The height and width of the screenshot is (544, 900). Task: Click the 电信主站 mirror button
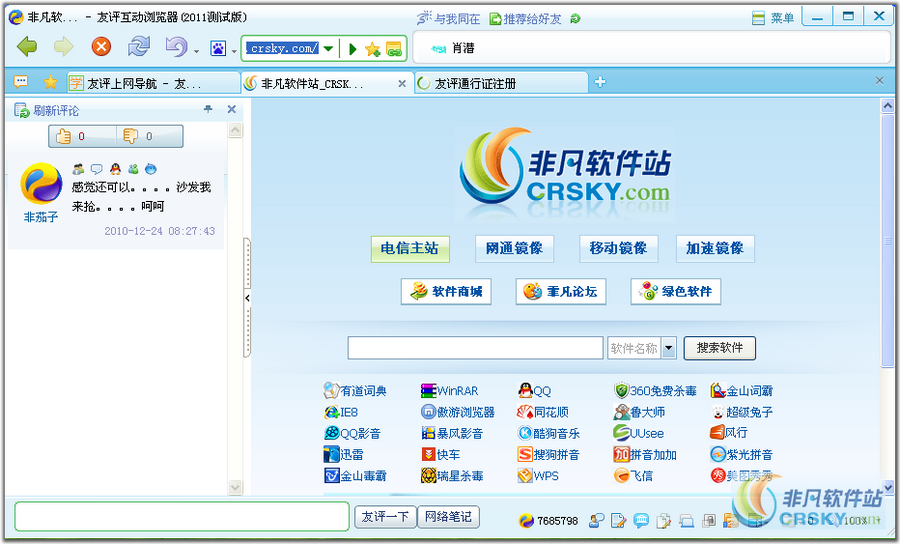coord(410,248)
